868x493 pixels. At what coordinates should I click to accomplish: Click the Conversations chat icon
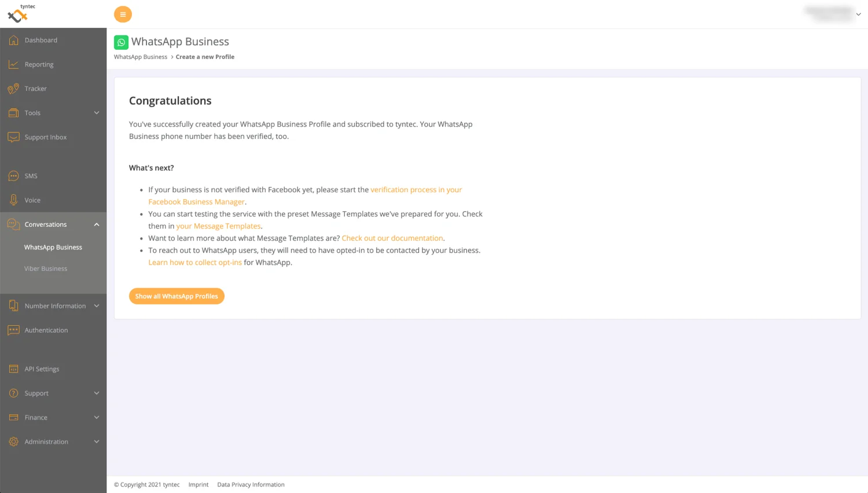coord(13,225)
